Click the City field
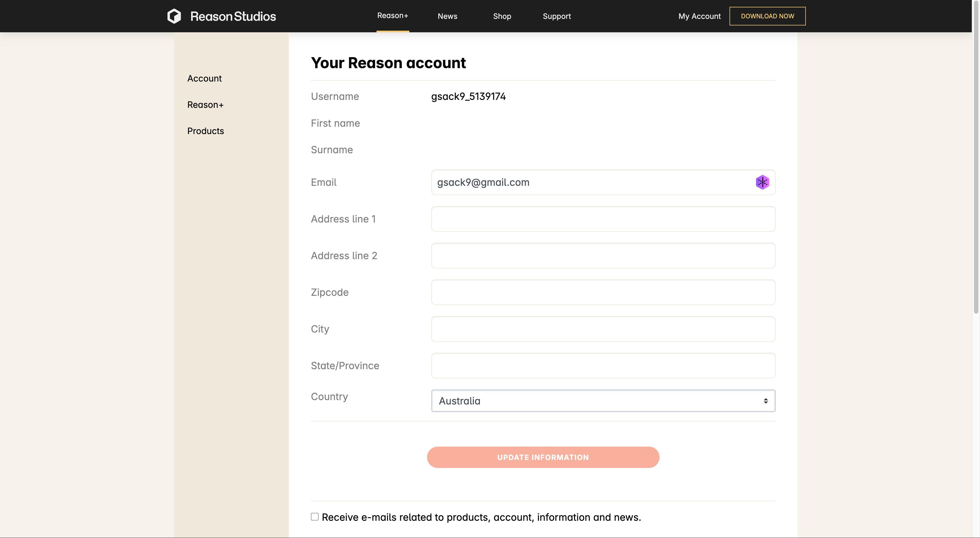Viewport: 980px width, 538px height. coord(603,329)
